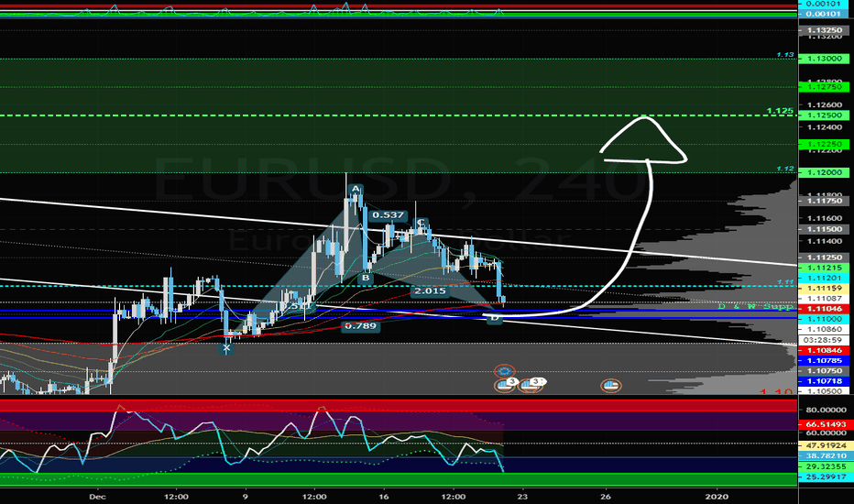Select the D point label of the pattern
Image resolution: width=854 pixels, height=504 pixels.
click(494, 318)
